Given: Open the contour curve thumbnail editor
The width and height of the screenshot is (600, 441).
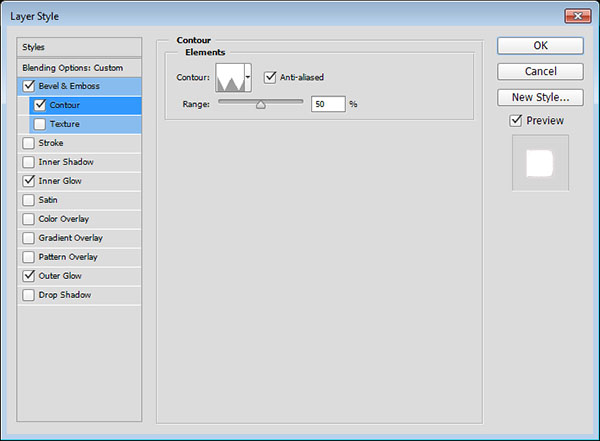Looking at the screenshot, I should click(x=230, y=78).
